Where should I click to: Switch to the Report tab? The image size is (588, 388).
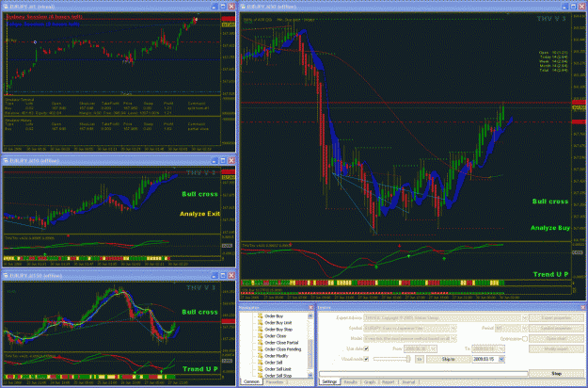[389, 382]
